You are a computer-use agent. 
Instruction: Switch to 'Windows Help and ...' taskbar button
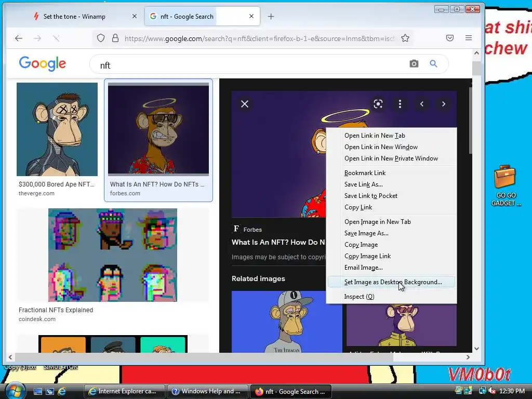click(207, 391)
